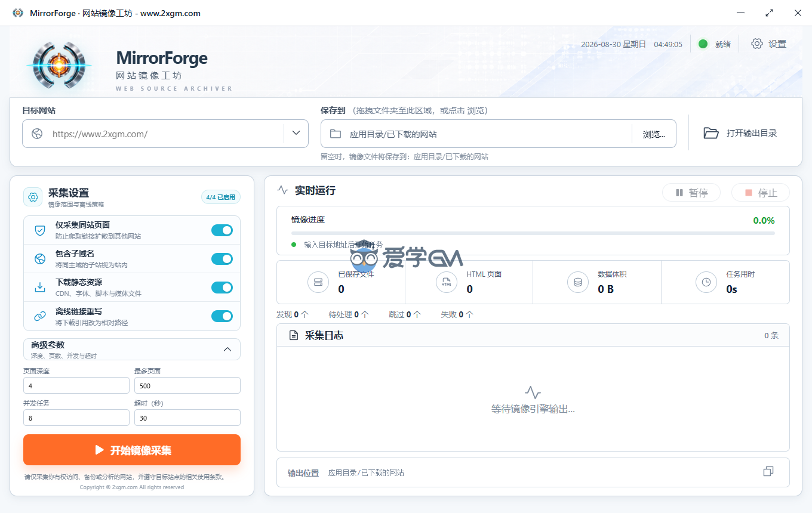
Task: Click the small app icon in title bar
Action: pyautogui.click(x=18, y=13)
